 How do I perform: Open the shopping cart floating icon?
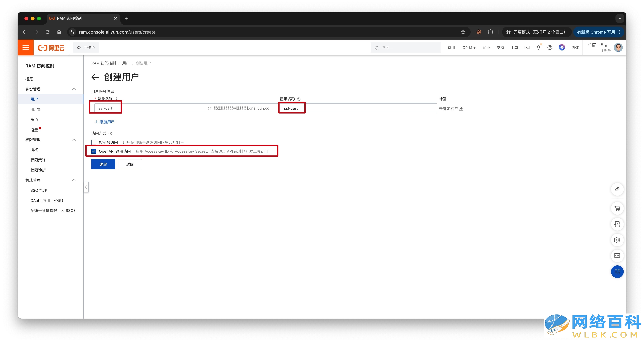click(617, 208)
